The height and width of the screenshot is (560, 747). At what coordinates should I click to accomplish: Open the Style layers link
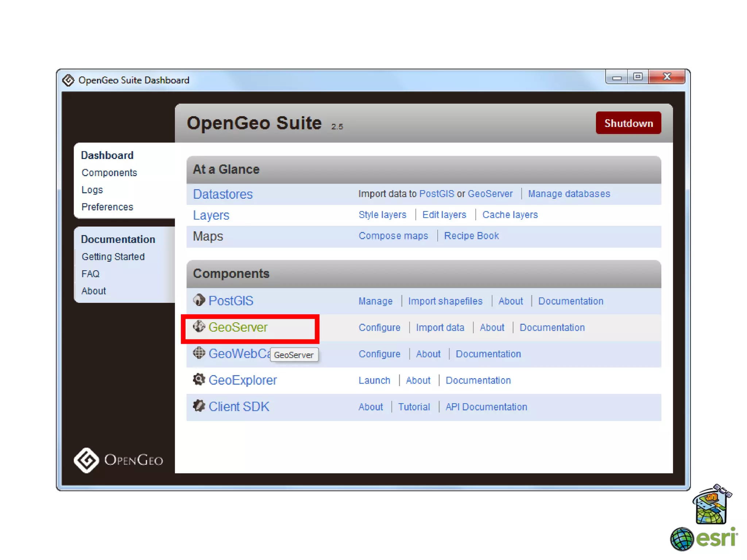[x=382, y=215]
